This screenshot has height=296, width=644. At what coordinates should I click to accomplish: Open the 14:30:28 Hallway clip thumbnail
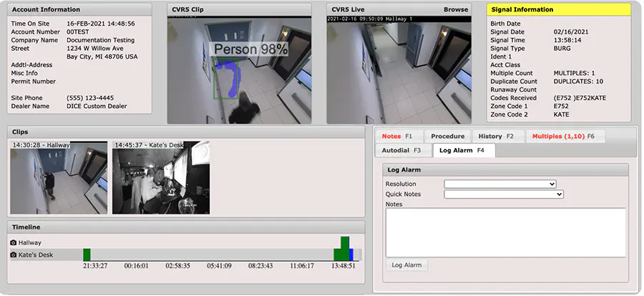pyautogui.click(x=59, y=178)
